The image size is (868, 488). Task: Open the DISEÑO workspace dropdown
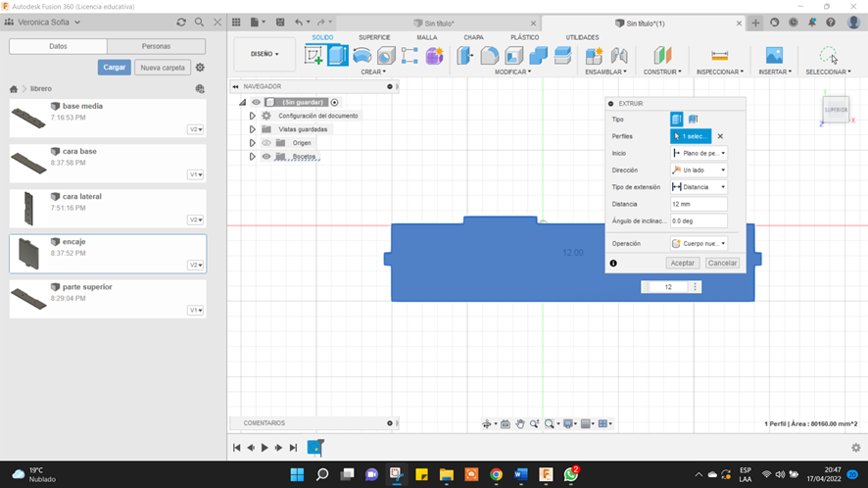(x=265, y=54)
